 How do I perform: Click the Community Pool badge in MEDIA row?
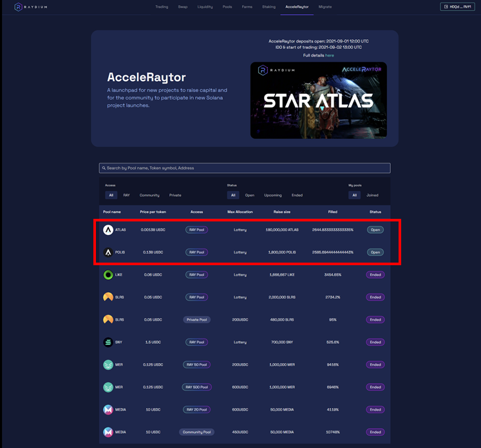pos(196,432)
